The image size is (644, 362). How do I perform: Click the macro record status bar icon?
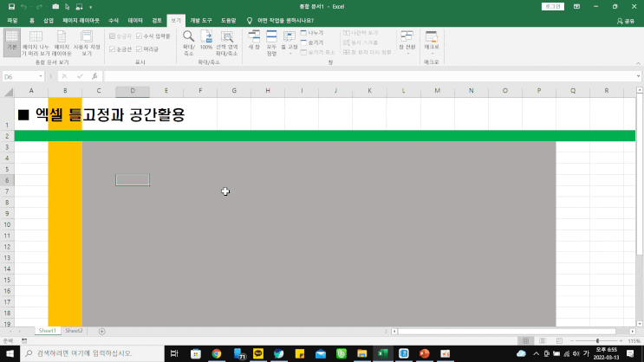point(24,341)
